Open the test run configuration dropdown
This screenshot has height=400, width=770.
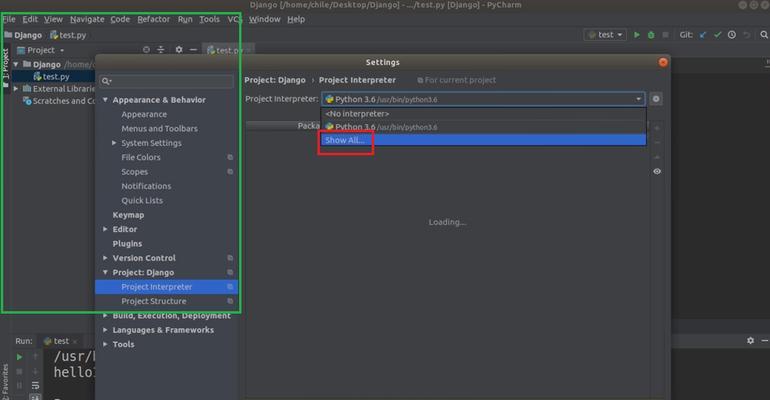coord(605,35)
